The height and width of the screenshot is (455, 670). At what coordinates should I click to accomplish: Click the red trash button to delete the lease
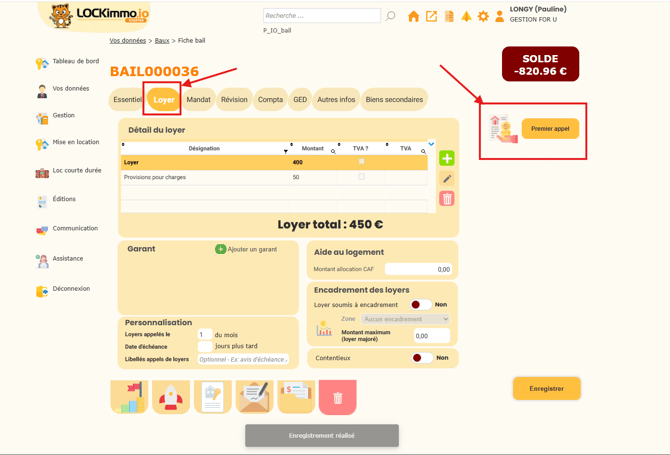[338, 397]
